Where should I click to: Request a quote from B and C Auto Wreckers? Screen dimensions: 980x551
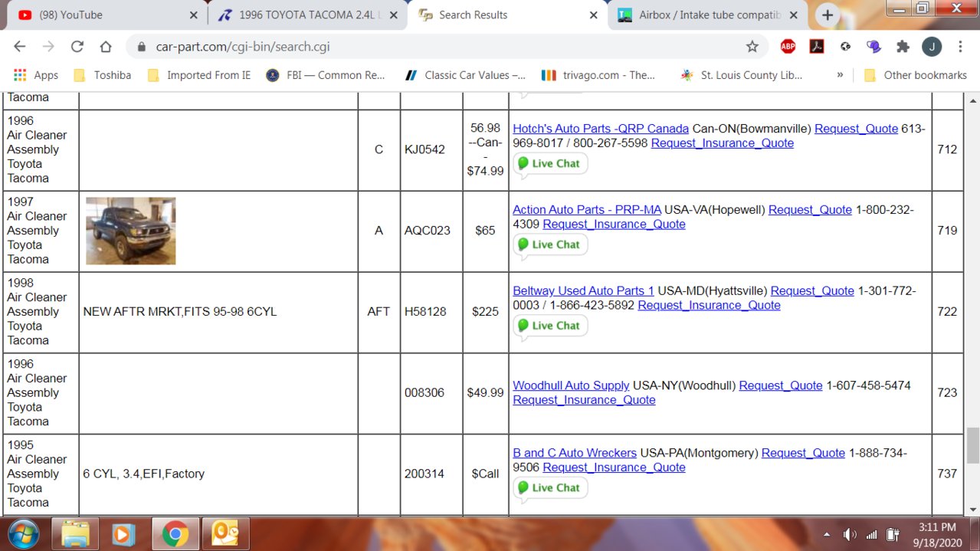(803, 453)
